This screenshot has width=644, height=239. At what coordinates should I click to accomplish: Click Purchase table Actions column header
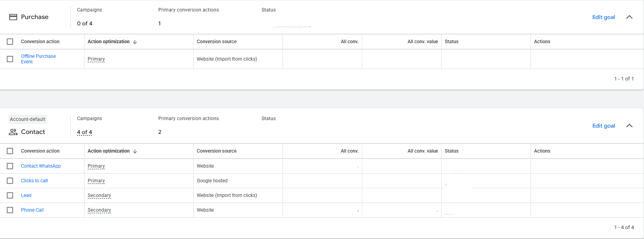pyautogui.click(x=542, y=42)
